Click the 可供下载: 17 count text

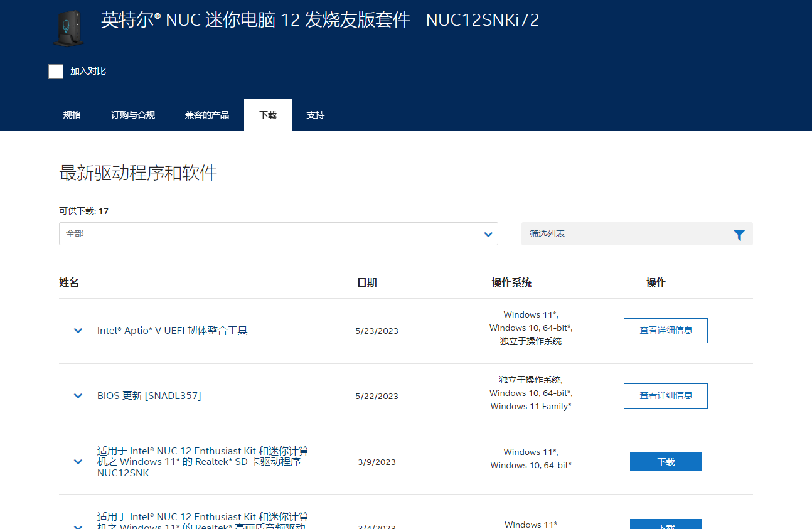[84, 211]
